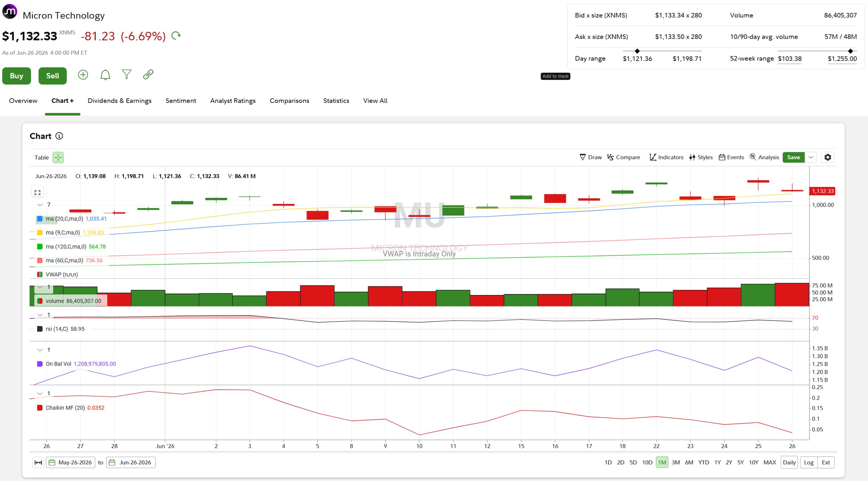Open the filter funnel icon next to the bell

[x=127, y=75]
